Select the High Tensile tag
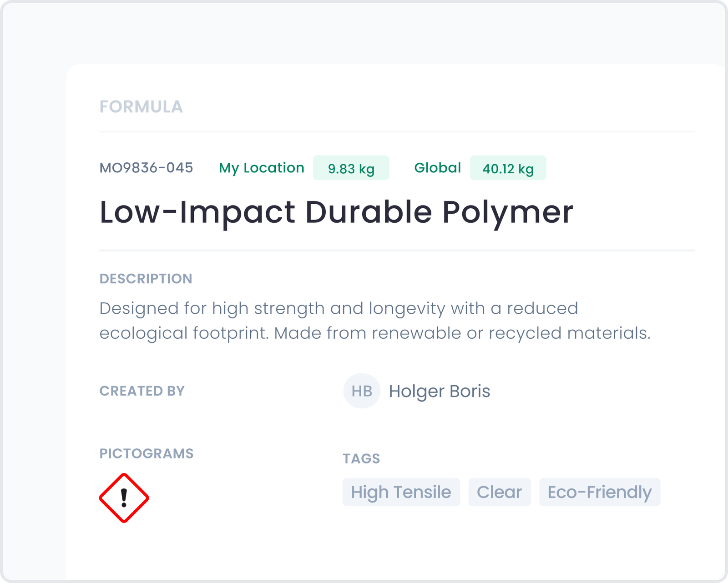 (401, 492)
